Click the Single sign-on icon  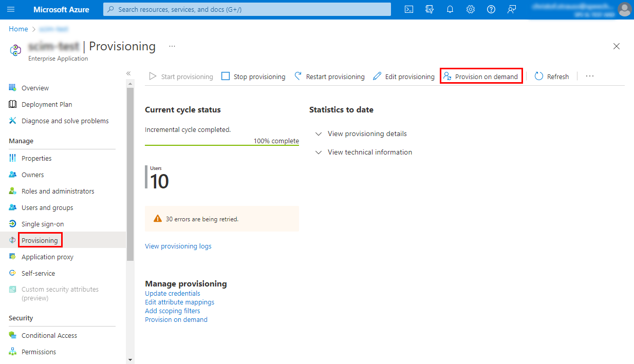(13, 224)
